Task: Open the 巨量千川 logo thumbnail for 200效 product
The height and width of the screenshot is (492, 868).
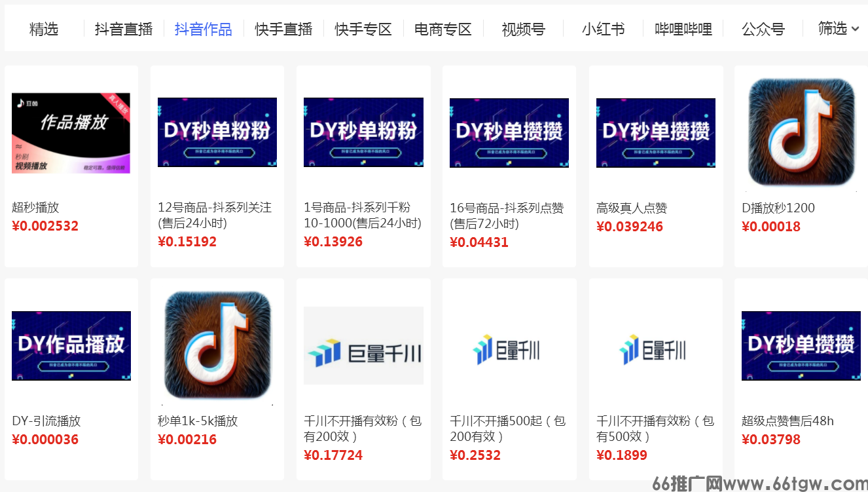Action: click(363, 347)
